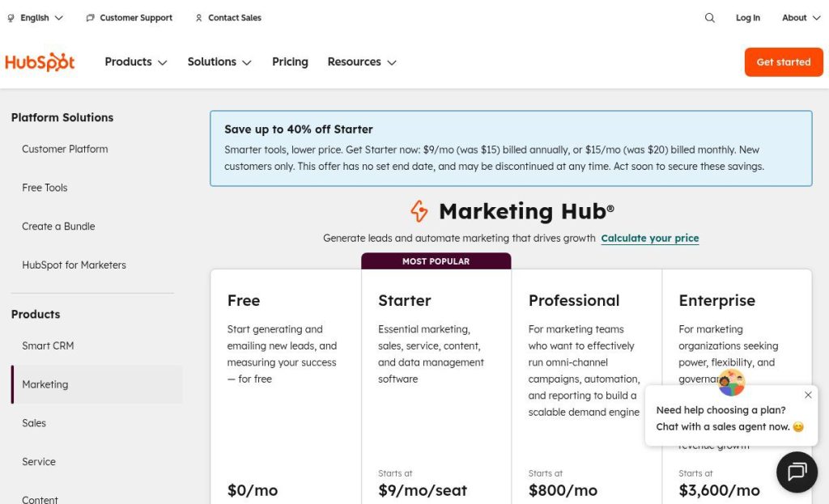Follow the Calculate your price link
The height and width of the screenshot is (504, 829).
tap(649, 239)
